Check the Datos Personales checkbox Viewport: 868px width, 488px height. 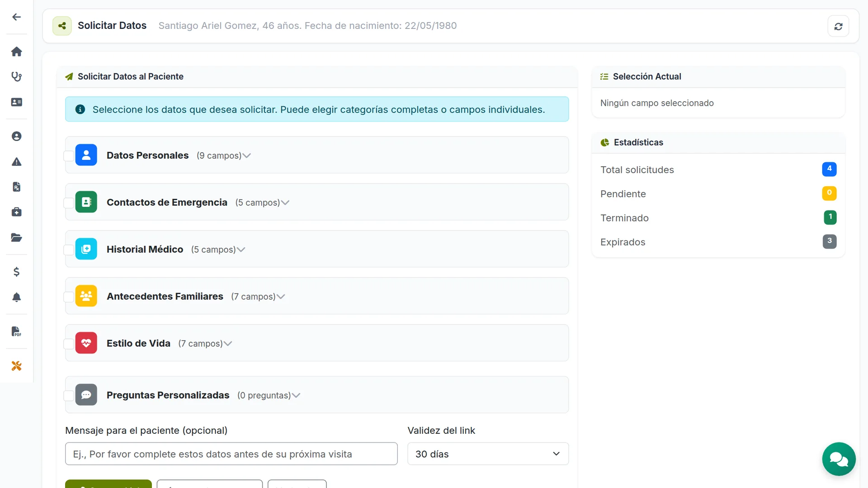click(x=69, y=156)
